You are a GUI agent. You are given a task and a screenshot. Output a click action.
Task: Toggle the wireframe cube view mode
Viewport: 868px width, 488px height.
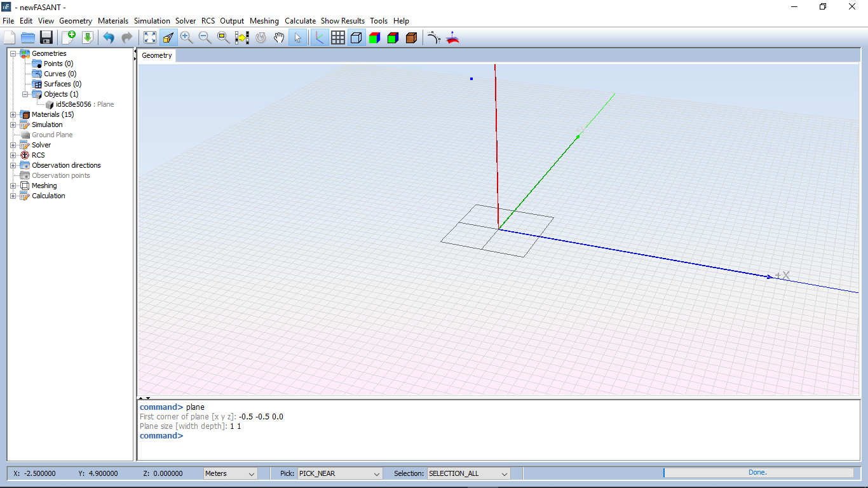pyautogui.click(x=356, y=37)
